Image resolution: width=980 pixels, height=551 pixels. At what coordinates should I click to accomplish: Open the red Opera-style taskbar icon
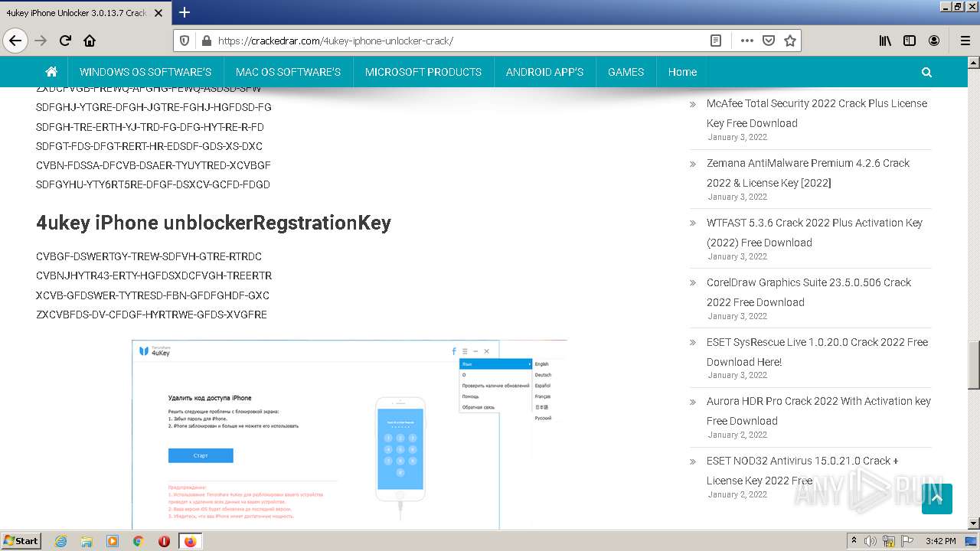(x=164, y=541)
